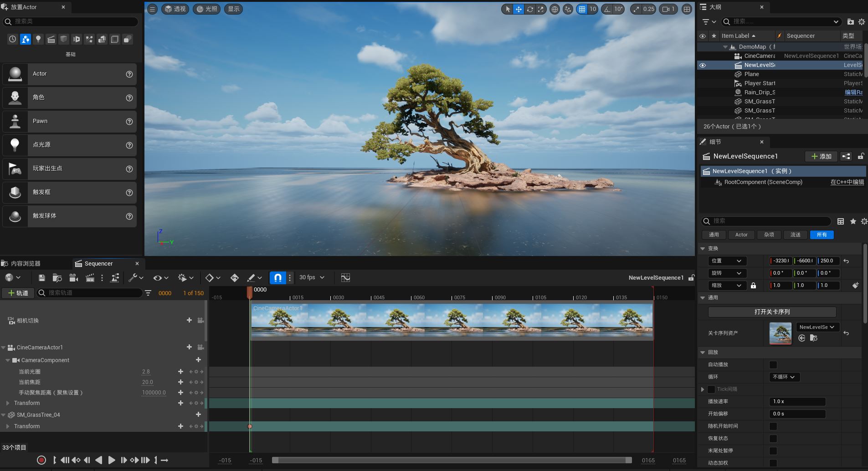Enable the 恢复状态 checkbox
Viewport: 868px width, 471px height.
pyautogui.click(x=773, y=439)
